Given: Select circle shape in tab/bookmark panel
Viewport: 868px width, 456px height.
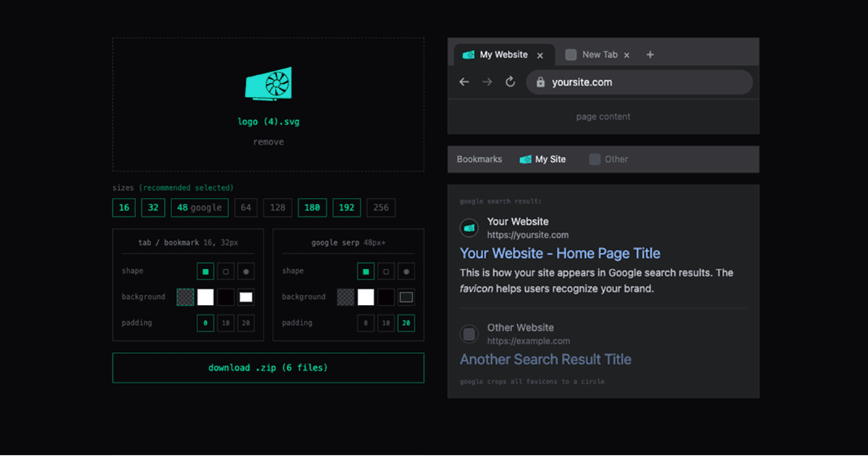Looking at the screenshot, I should pyautogui.click(x=246, y=272).
